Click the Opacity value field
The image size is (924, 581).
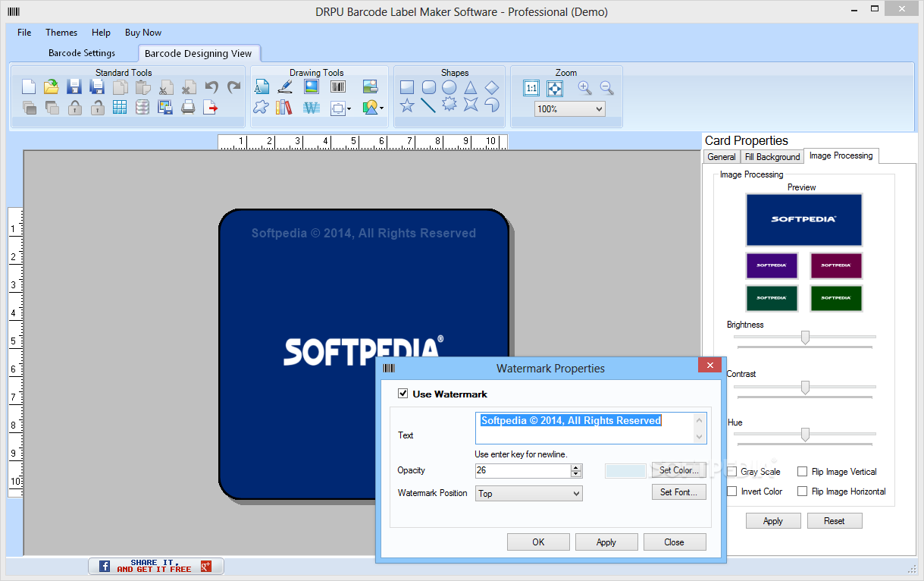(x=523, y=471)
